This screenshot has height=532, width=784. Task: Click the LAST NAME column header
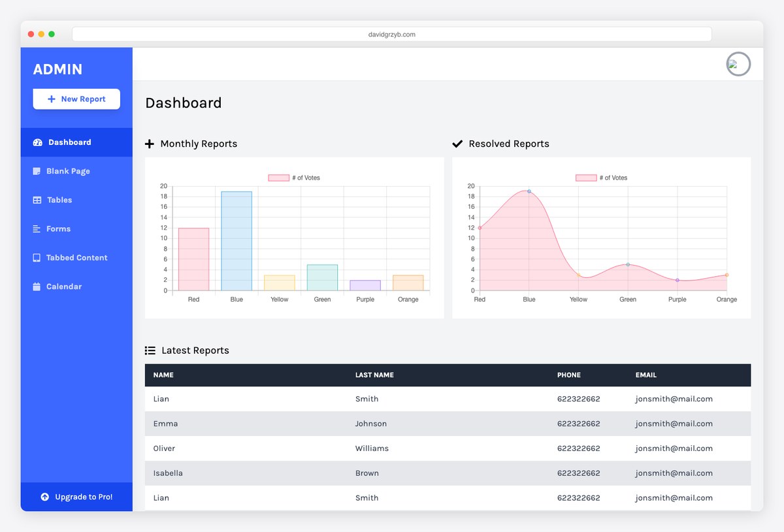point(374,375)
